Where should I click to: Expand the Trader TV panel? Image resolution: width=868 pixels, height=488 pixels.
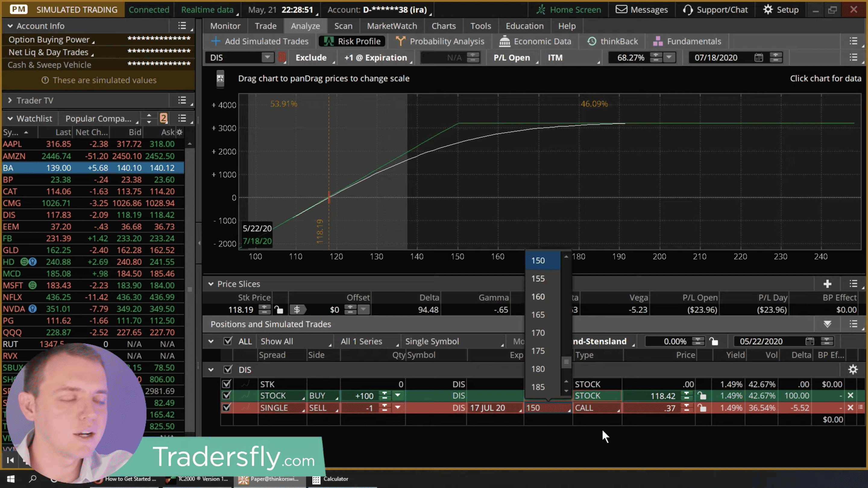click(x=10, y=100)
